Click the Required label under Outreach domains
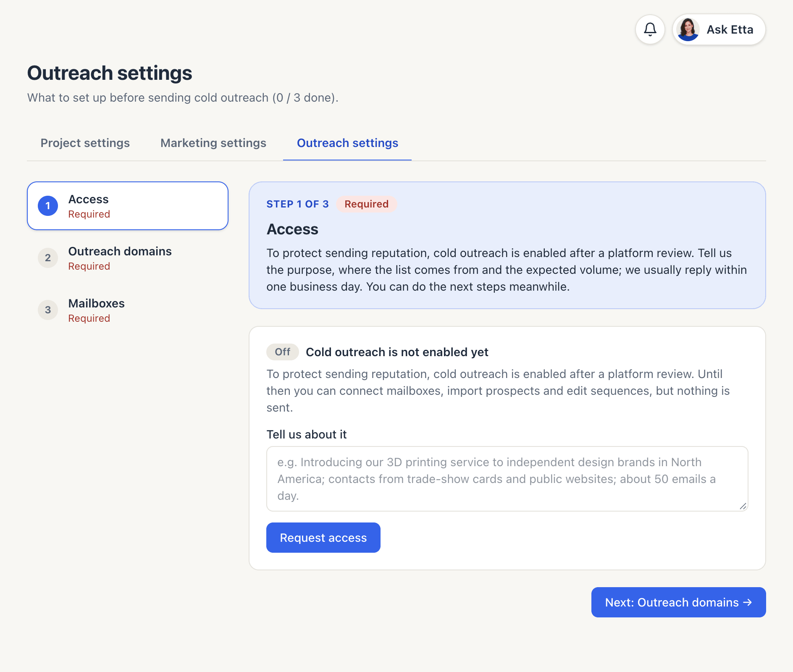The height and width of the screenshot is (672, 793). coord(89,266)
